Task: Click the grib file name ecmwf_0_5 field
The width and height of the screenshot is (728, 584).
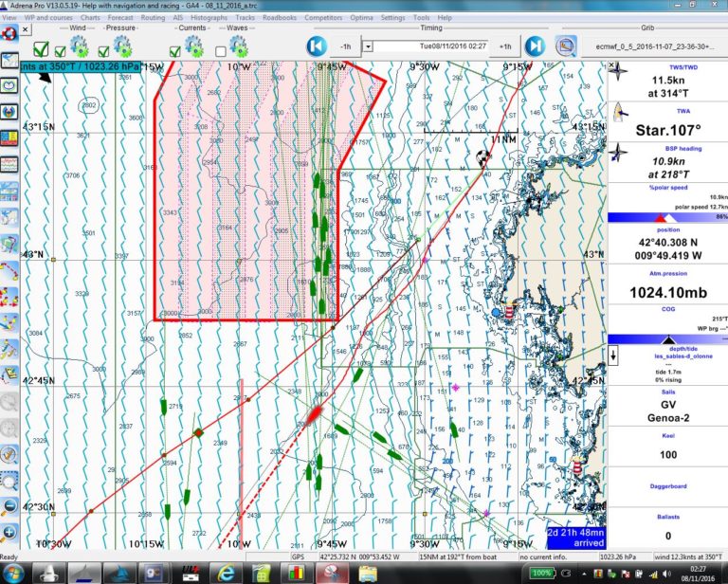Action: 655,46
